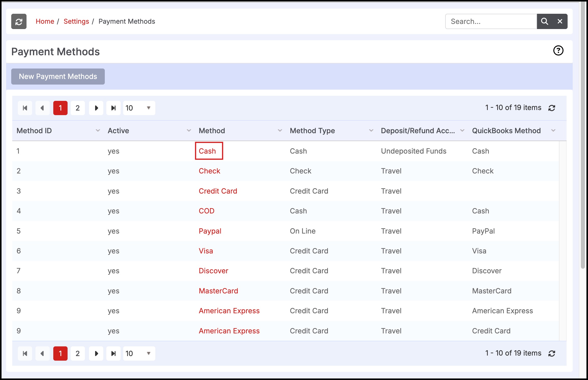
Task: Click the refresh icon beside Home breadcrumb
Action: pos(19,21)
